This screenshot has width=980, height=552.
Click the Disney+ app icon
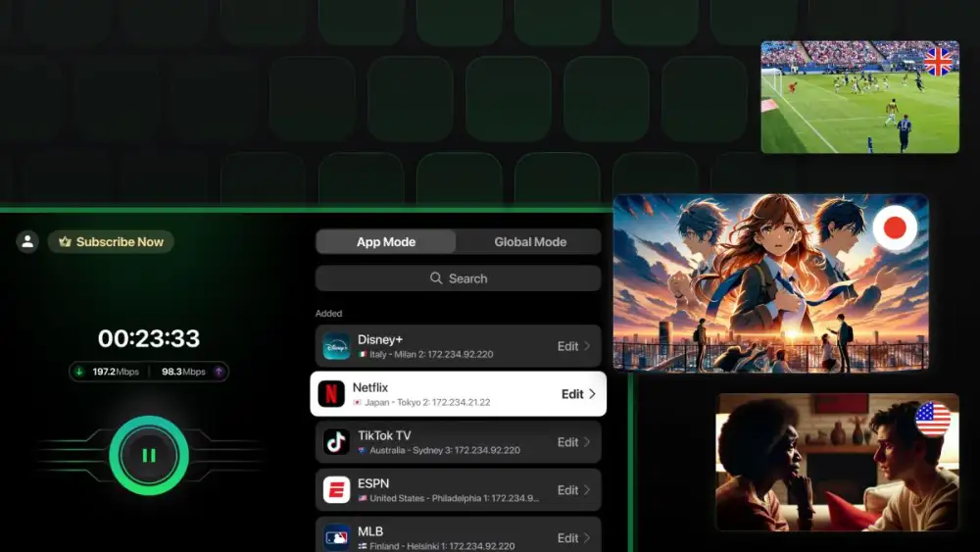click(336, 346)
